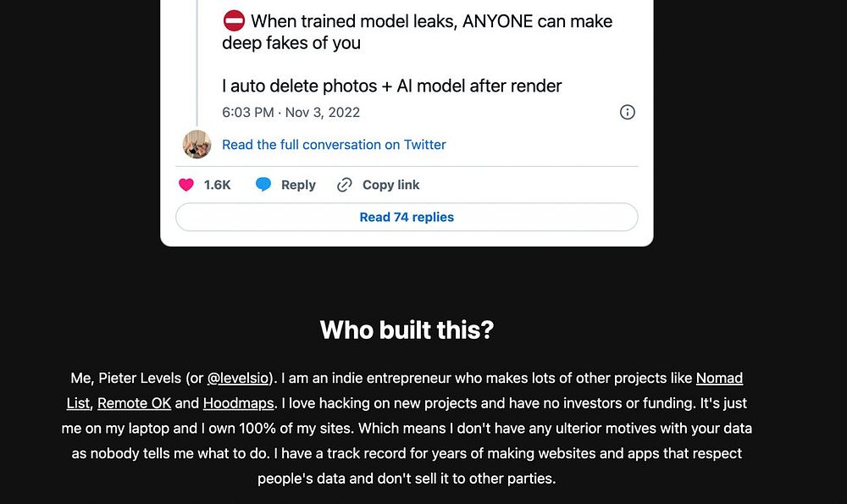The width and height of the screenshot is (847, 504).
Task: Click the 1.6K likes count
Action: [x=217, y=185]
